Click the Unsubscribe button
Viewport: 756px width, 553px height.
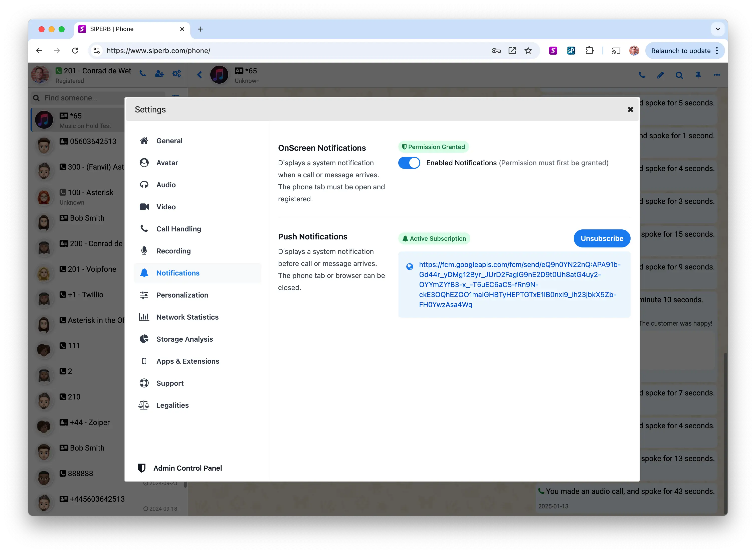pos(602,239)
